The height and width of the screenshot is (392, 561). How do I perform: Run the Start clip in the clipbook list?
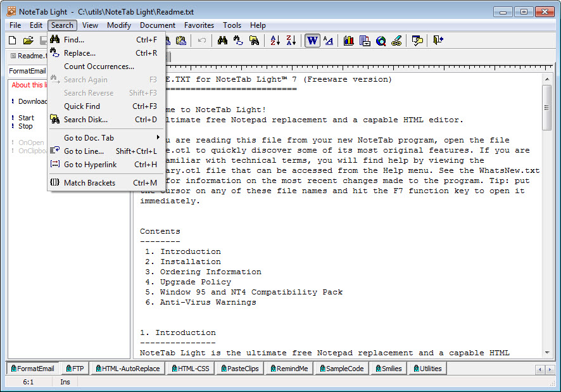(x=26, y=118)
